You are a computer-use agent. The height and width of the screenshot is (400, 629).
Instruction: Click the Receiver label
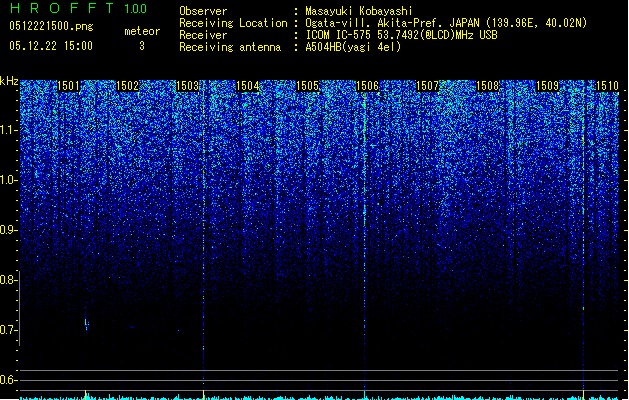pyautogui.click(x=203, y=35)
